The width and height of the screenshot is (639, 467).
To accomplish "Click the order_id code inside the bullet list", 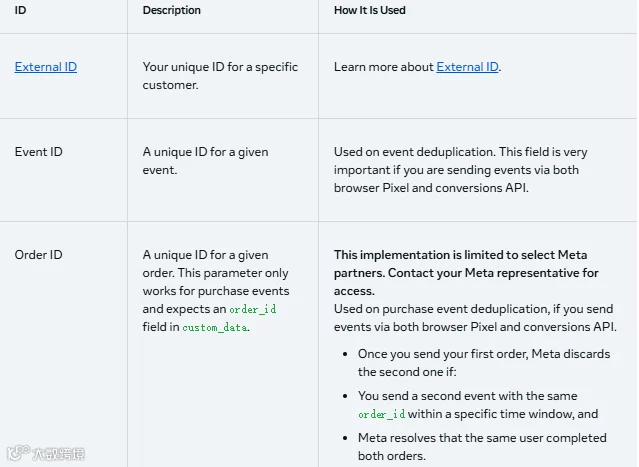I will click(381, 414).
